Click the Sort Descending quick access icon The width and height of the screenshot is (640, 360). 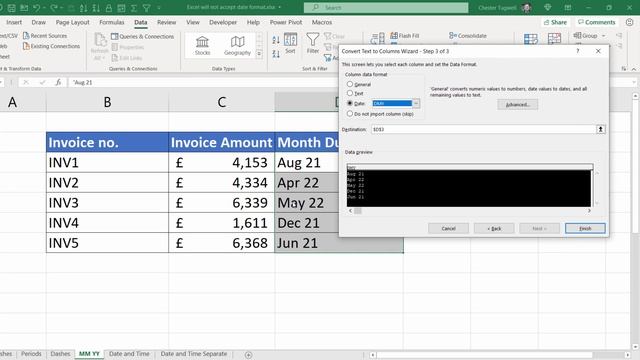click(x=96, y=8)
